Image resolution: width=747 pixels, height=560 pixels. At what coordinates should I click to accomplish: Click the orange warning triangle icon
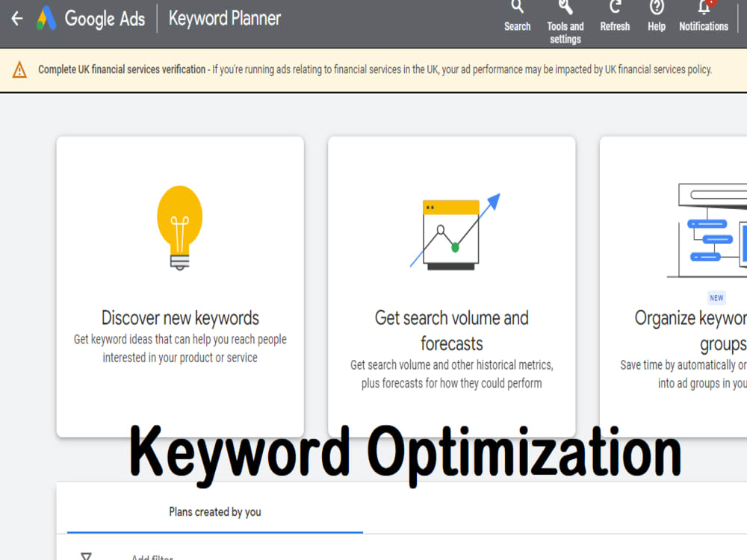[19, 70]
